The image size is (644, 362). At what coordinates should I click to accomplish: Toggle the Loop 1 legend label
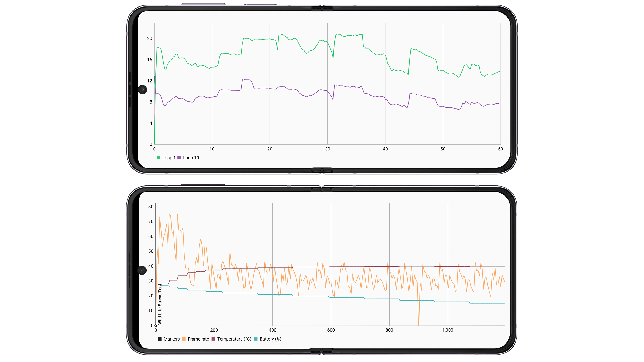point(169,158)
